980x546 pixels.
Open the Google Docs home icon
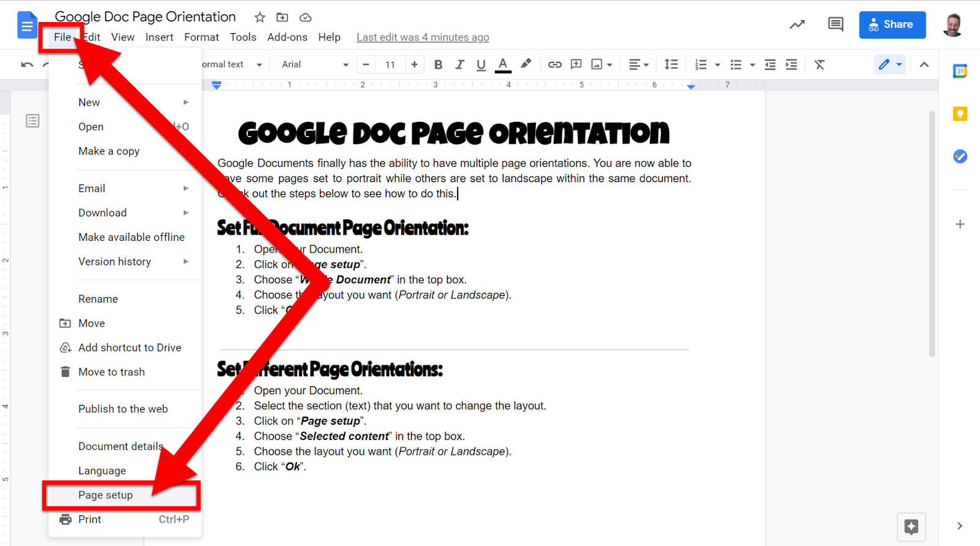tap(27, 25)
